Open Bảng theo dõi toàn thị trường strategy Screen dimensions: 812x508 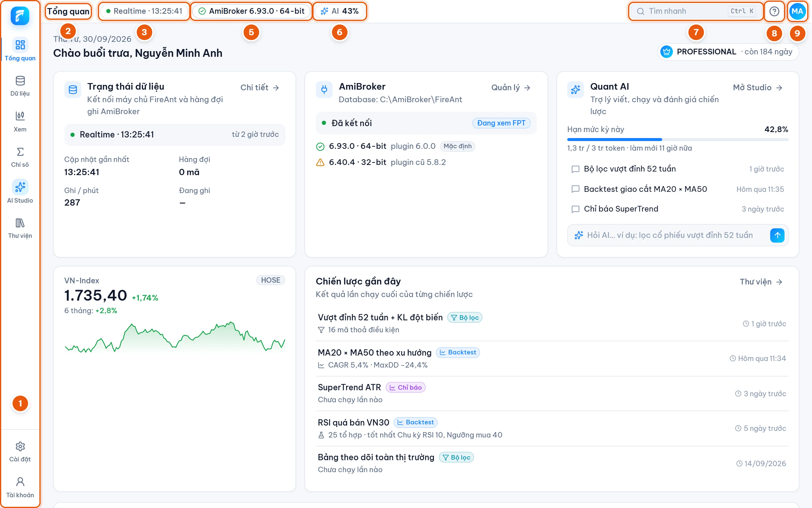point(552,463)
